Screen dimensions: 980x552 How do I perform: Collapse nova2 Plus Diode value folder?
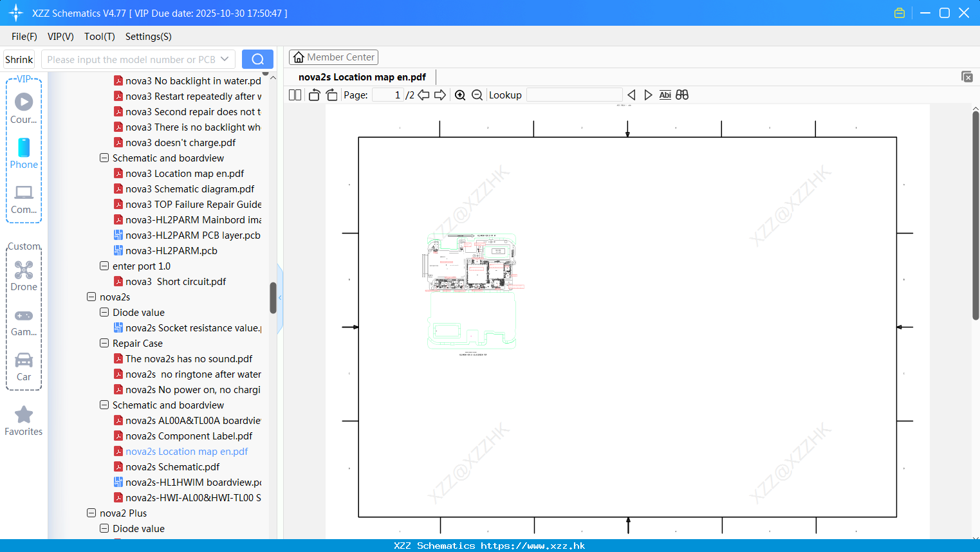104,529
